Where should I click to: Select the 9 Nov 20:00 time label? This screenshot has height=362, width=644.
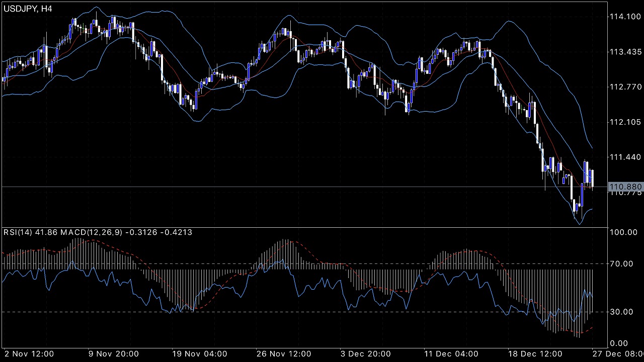click(113, 353)
